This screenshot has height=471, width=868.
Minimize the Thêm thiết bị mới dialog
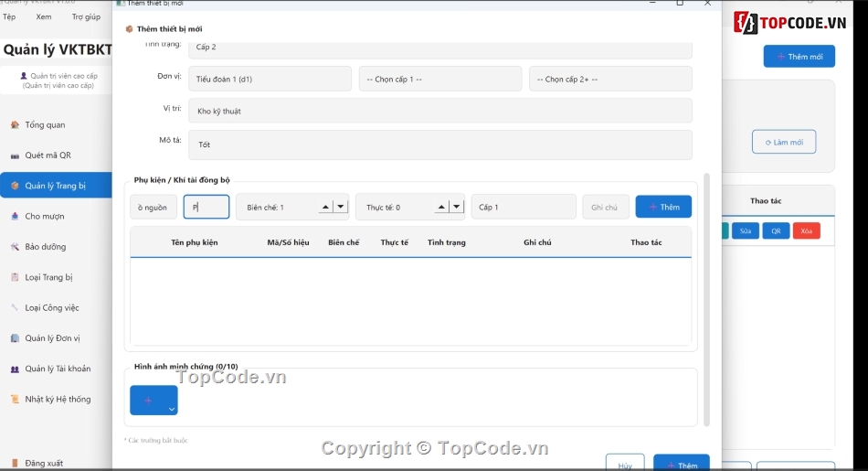coord(652,4)
